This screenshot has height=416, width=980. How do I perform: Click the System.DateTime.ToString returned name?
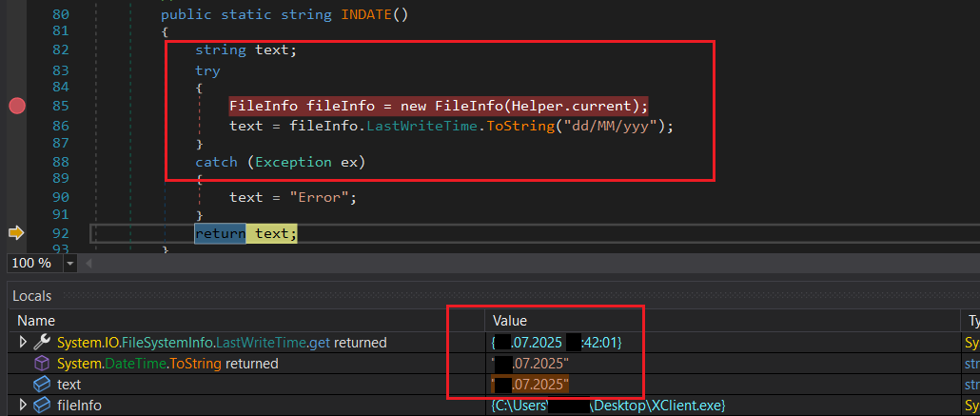[x=167, y=364]
